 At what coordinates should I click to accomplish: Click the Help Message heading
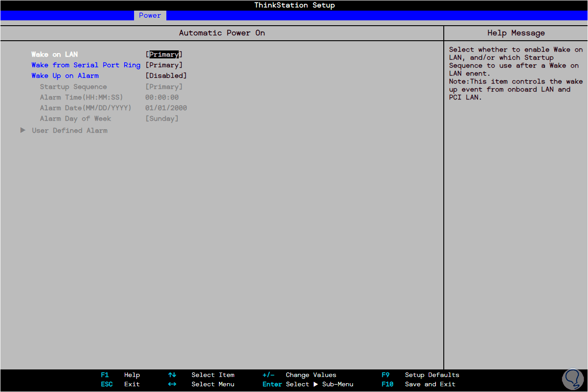point(516,33)
